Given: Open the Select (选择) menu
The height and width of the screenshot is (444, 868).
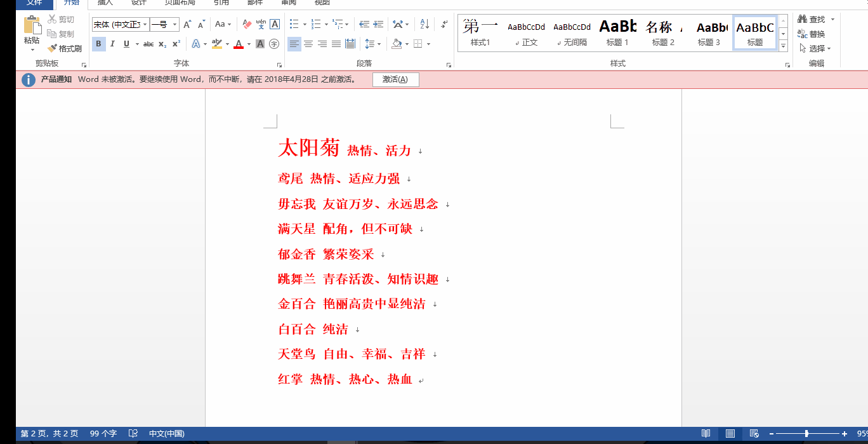Looking at the screenshot, I should click(815, 48).
